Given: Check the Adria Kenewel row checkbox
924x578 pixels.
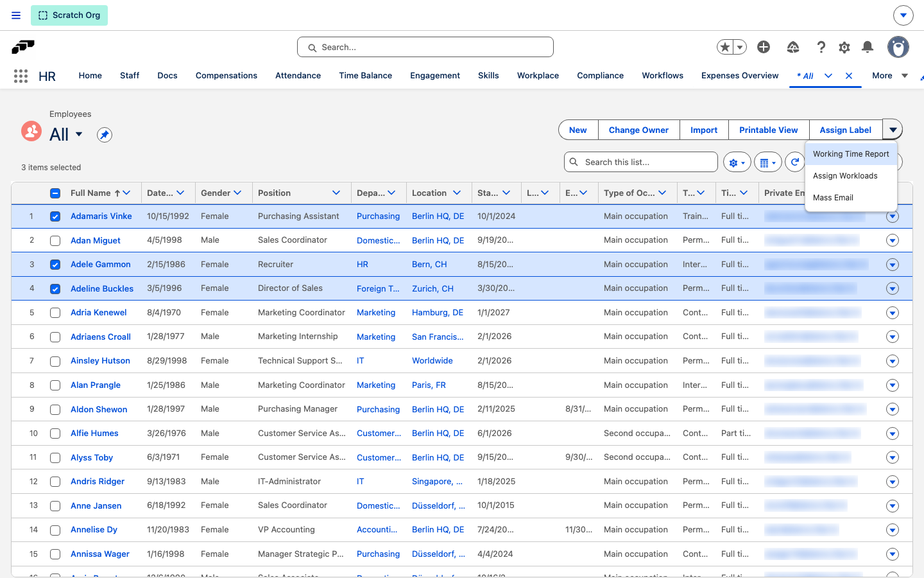Looking at the screenshot, I should [x=55, y=313].
